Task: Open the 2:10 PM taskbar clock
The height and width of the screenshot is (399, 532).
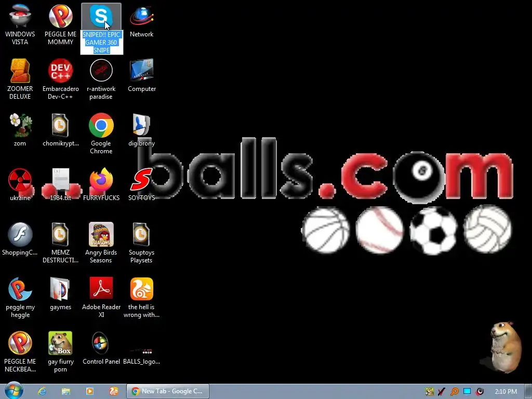Action: tap(506, 392)
